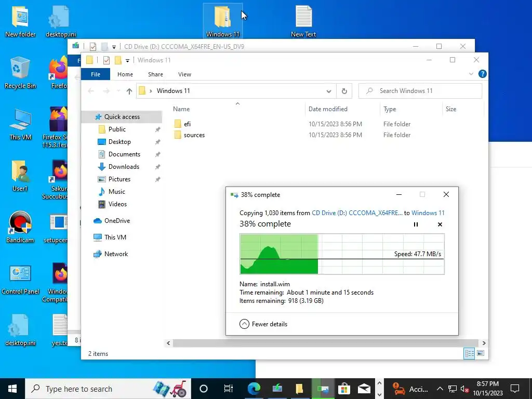532x399 pixels.
Task: Switch to details view layout button
Action: (469, 353)
